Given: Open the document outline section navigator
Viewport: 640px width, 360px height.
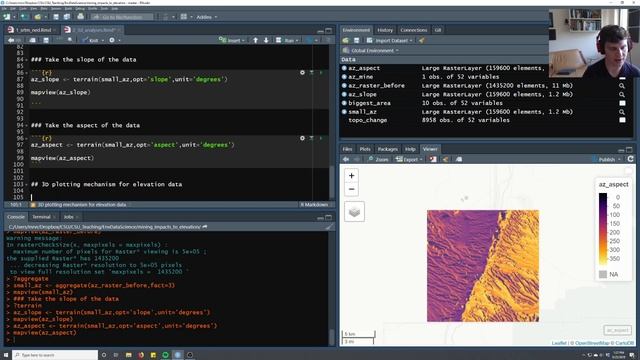Looking at the screenshot, I should pyautogui.click(x=80, y=204).
